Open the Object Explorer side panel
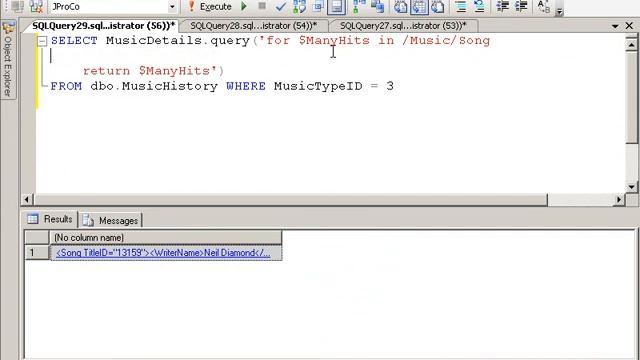640x360 pixels. click(8, 60)
